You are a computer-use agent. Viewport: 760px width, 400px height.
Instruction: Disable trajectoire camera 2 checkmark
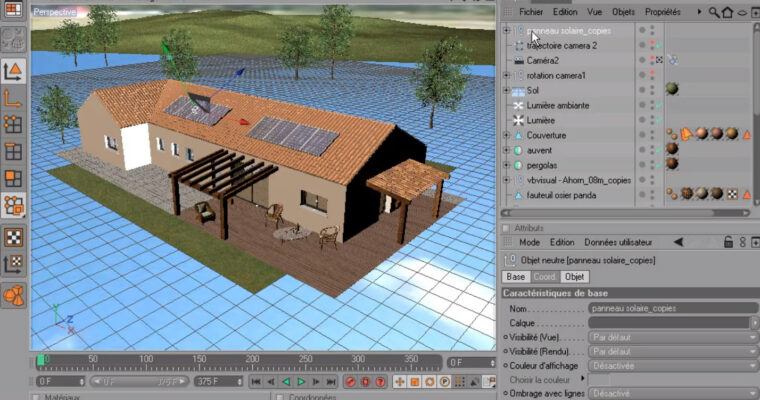(x=659, y=46)
